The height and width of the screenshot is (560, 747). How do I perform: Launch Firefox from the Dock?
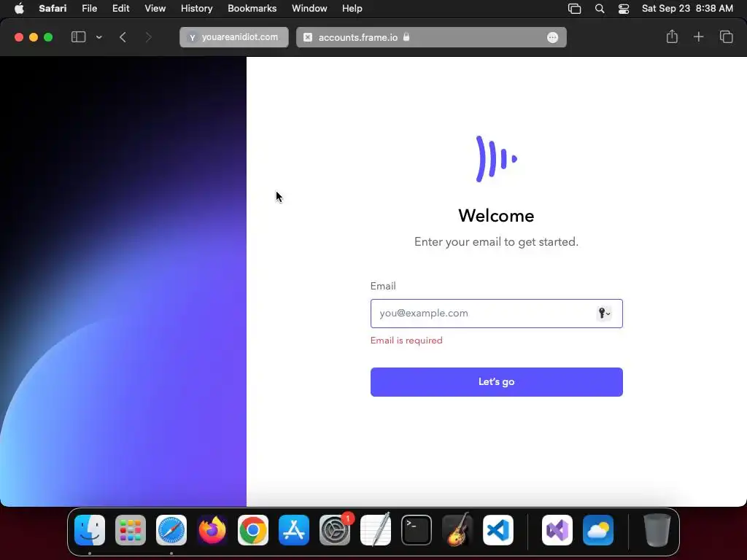coord(212,530)
